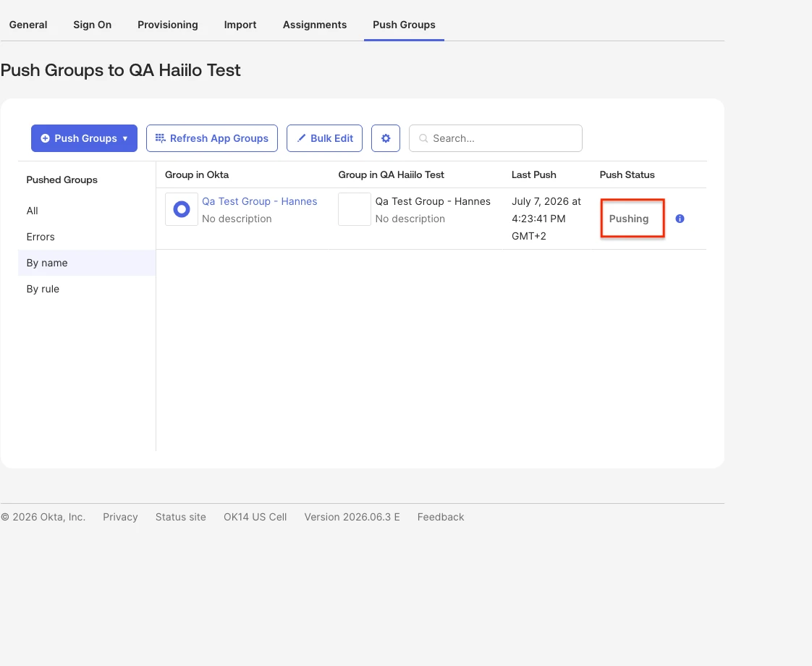Click the Push Status column header
812x666 pixels.
627,174
